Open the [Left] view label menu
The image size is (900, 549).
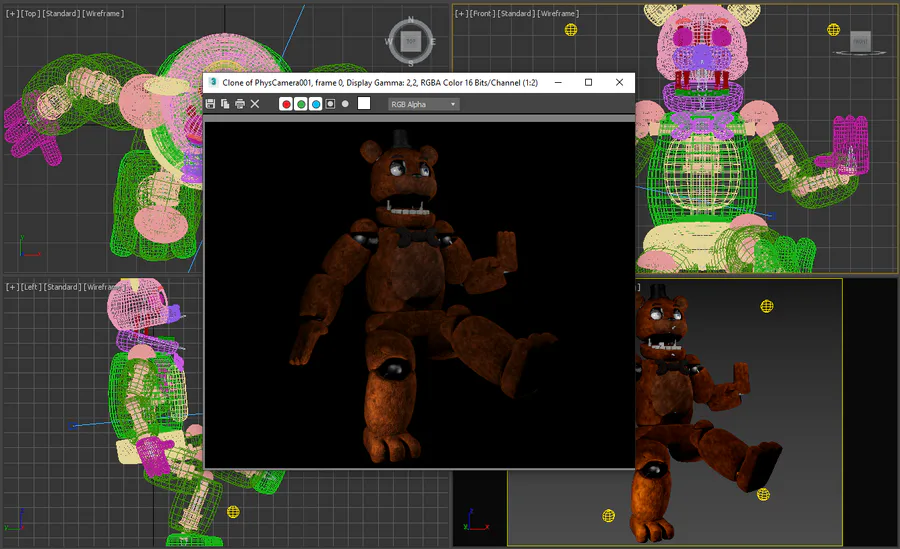click(x=31, y=287)
